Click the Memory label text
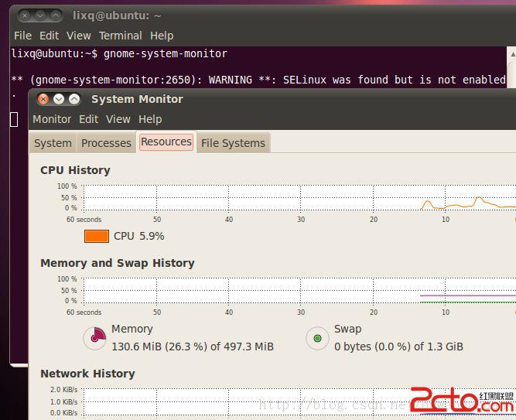This screenshot has height=420, width=516. click(132, 329)
